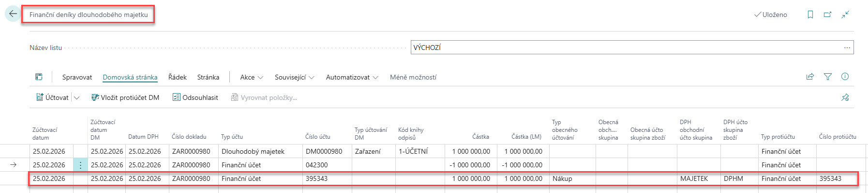Open page in new window icon

click(827, 15)
